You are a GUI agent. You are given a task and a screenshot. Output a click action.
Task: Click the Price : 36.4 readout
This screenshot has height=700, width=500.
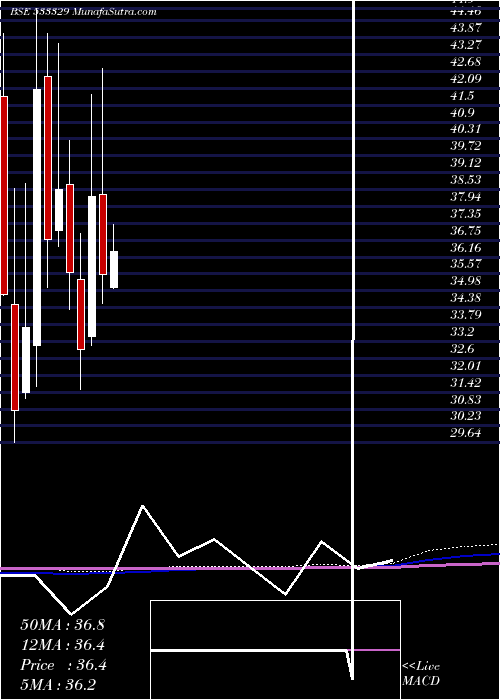coord(62,665)
